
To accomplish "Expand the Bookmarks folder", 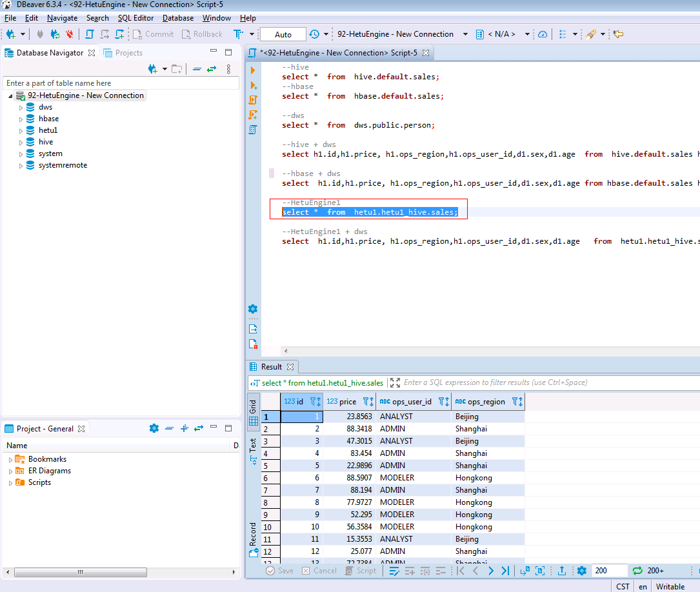I will click(11, 459).
